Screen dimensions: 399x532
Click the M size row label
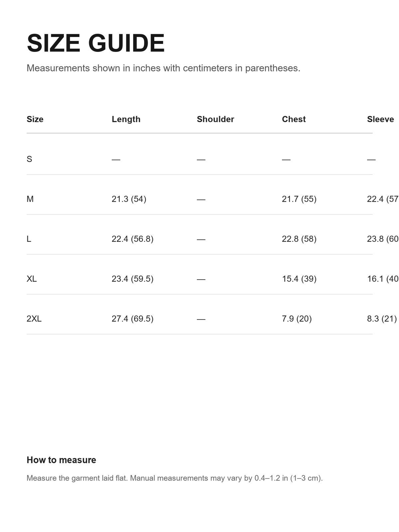tap(30, 199)
